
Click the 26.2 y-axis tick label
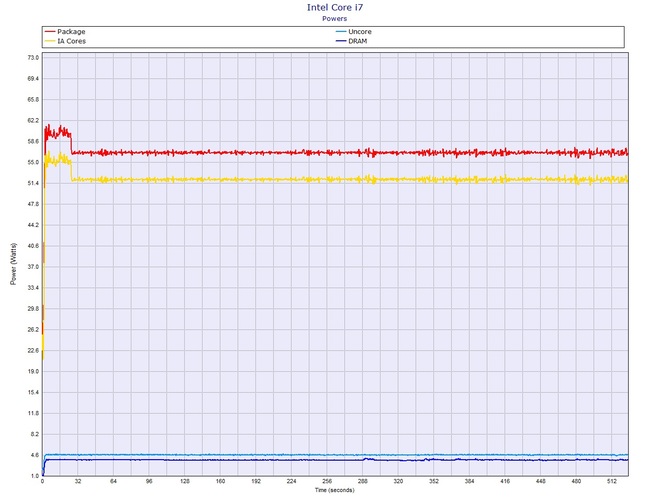tap(32, 329)
